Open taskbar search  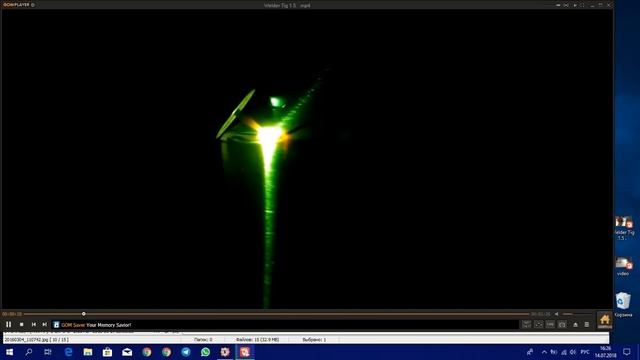point(29,352)
